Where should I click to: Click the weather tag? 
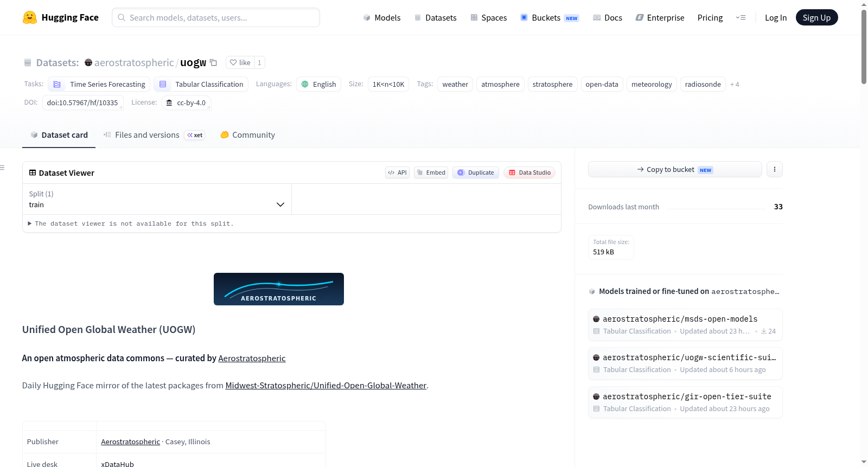point(455,84)
